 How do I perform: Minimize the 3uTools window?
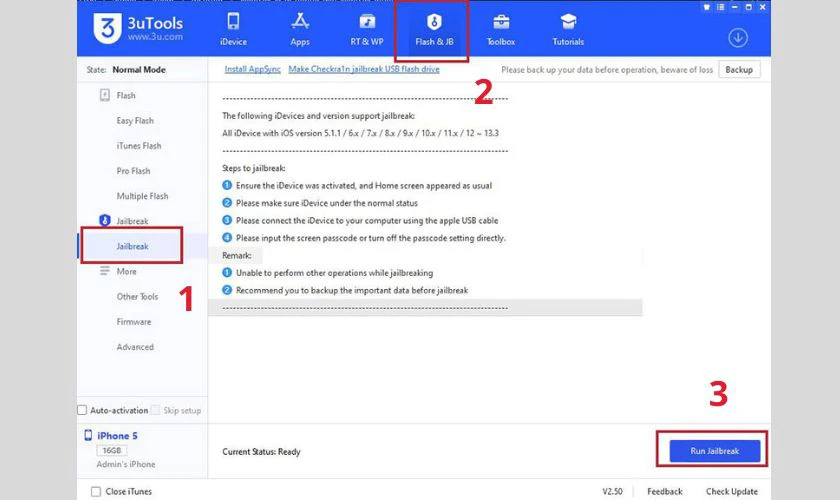coord(734,7)
